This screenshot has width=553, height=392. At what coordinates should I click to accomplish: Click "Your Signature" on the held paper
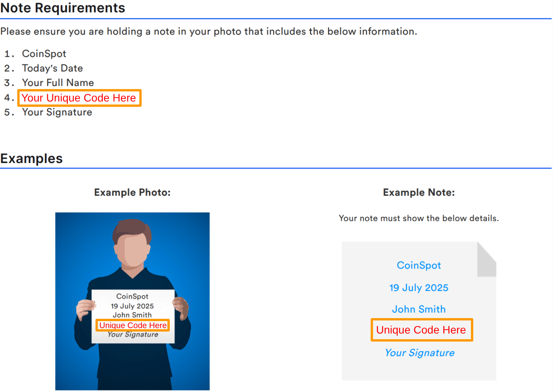pyautogui.click(x=133, y=334)
